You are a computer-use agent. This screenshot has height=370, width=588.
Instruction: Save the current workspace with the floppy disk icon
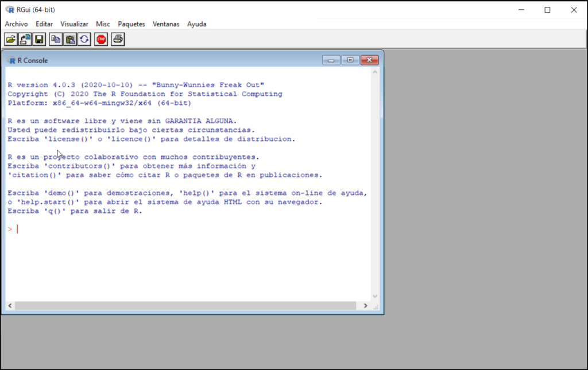[38, 38]
